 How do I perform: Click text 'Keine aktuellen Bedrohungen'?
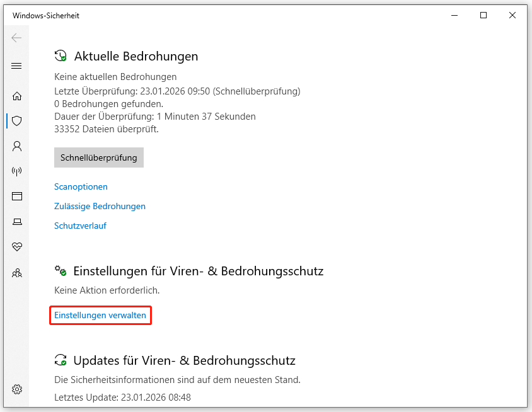pyautogui.click(x=115, y=77)
